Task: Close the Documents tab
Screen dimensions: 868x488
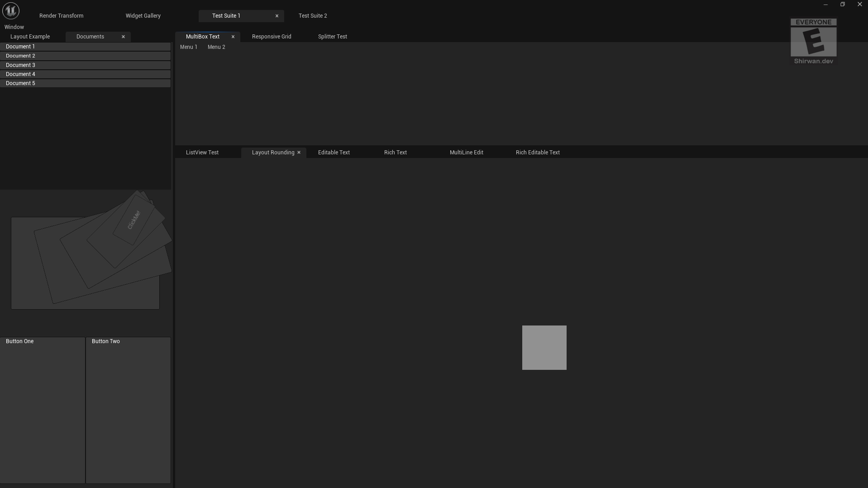Action: click(123, 37)
